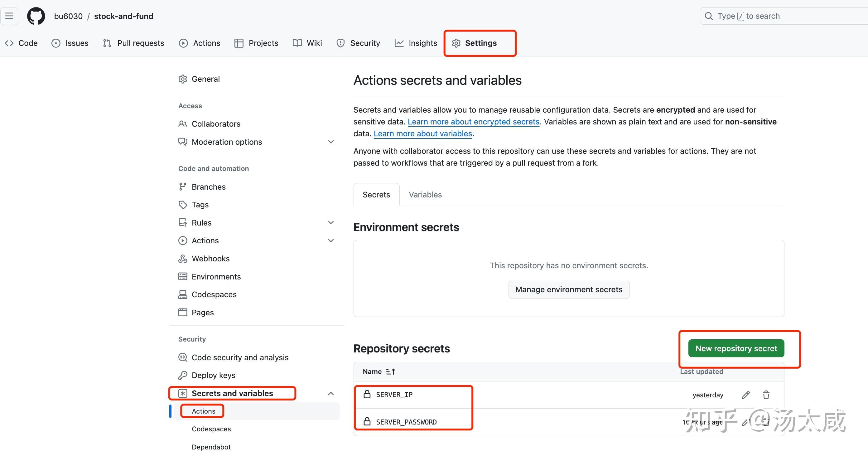
Task: Click the trash icon for SERVER_IP
Action: pyautogui.click(x=766, y=395)
